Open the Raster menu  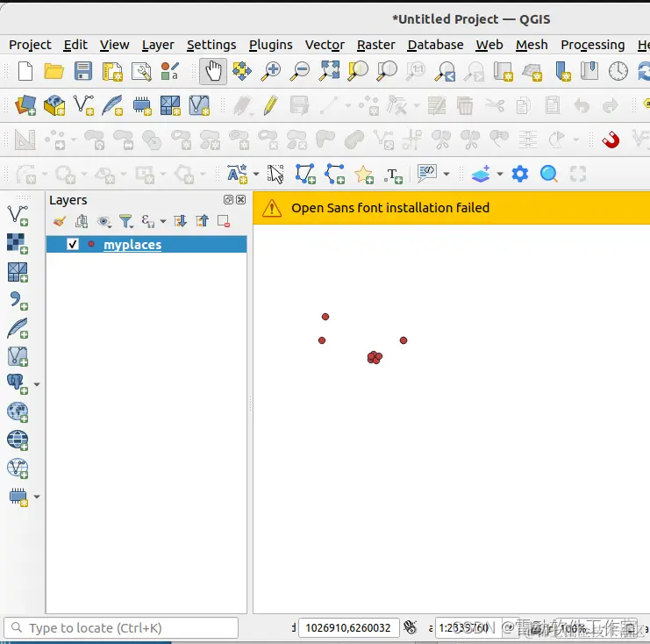[376, 45]
